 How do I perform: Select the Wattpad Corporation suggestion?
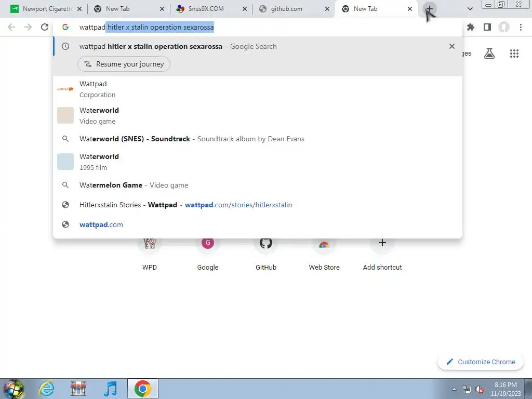(258, 89)
